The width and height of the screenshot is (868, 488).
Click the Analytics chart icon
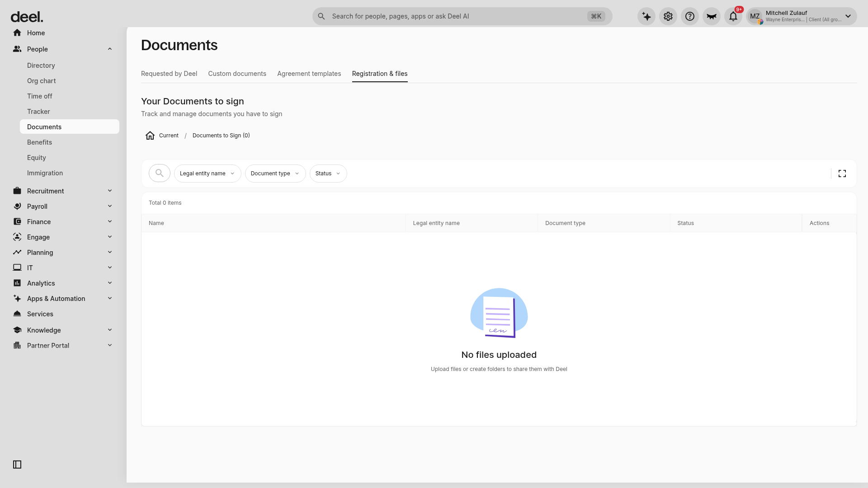17,283
